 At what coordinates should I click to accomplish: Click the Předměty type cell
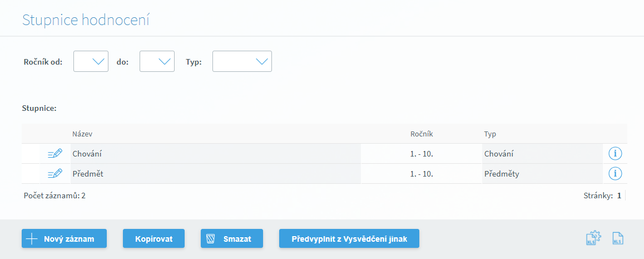(x=502, y=174)
